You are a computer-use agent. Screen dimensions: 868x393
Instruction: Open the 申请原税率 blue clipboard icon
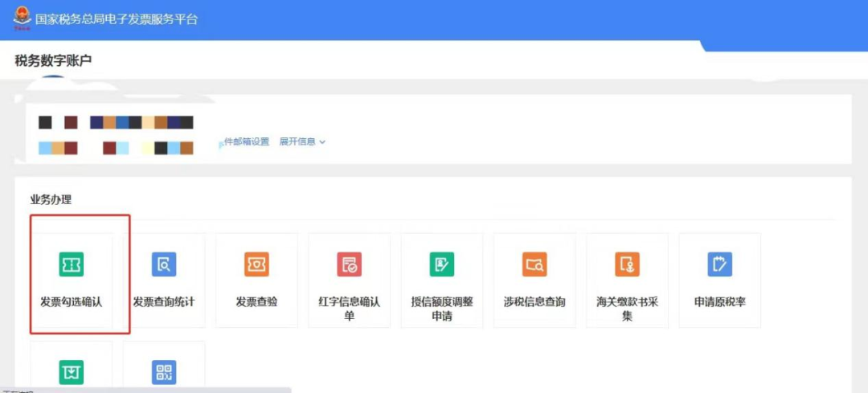(x=719, y=264)
